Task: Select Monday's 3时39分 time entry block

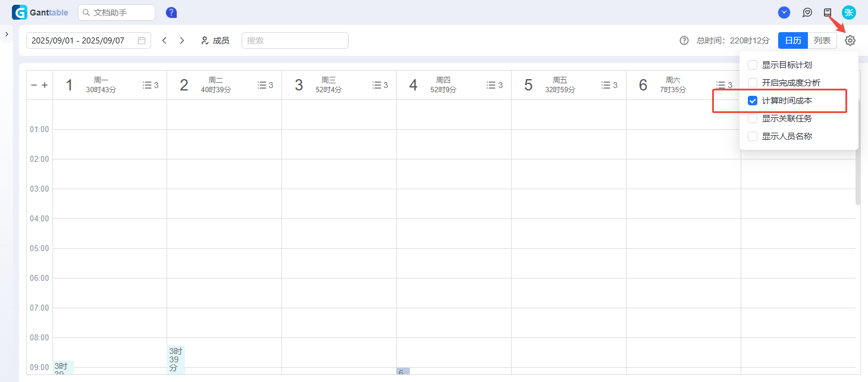Action: point(63,368)
